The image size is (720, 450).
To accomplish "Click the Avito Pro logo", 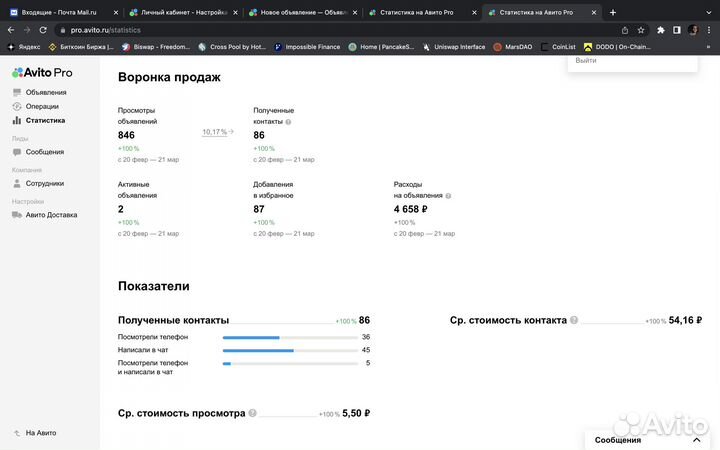I will click(x=42, y=73).
